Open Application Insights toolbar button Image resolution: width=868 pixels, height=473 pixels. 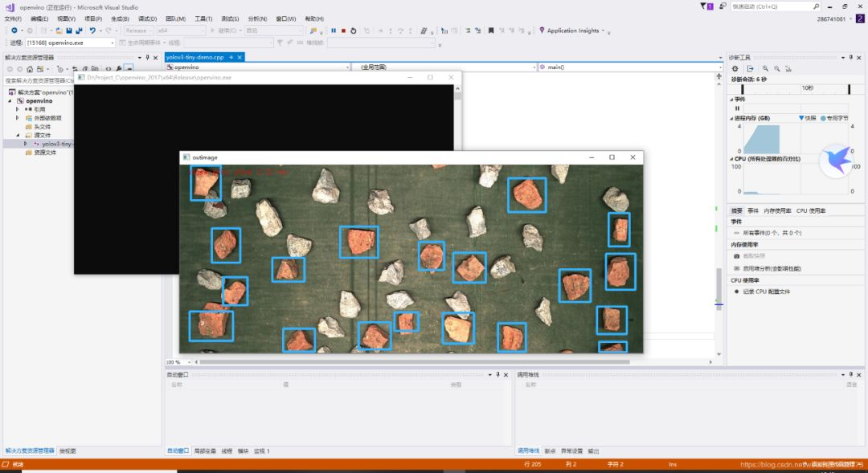tap(572, 31)
